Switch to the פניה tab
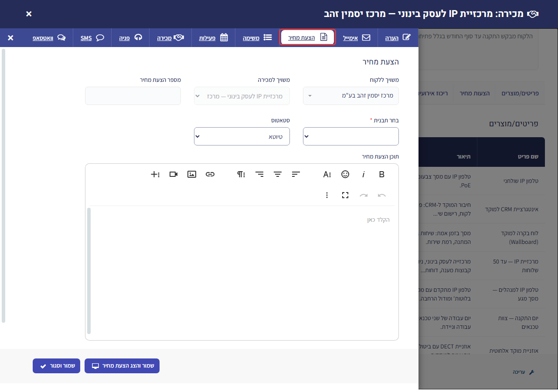 (130, 38)
